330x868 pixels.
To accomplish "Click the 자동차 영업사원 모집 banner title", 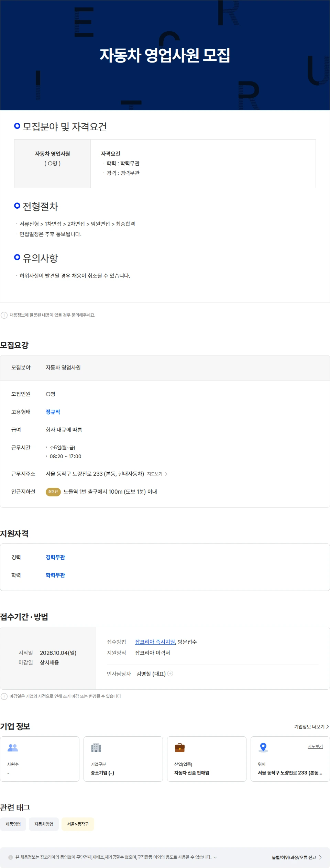I will click(165, 55).
